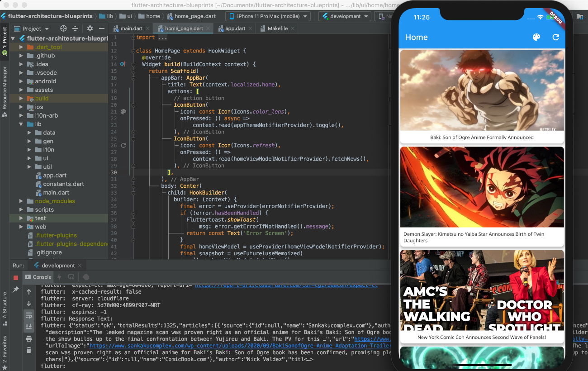Switch to the main.dart tab
Screen dimensions: 588x371
point(131,29)
